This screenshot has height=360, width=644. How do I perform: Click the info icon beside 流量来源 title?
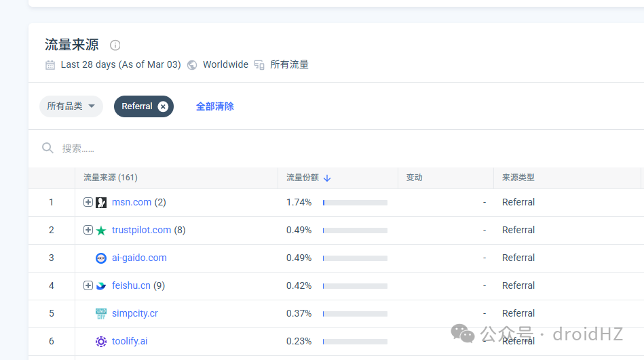click(115, 45)
